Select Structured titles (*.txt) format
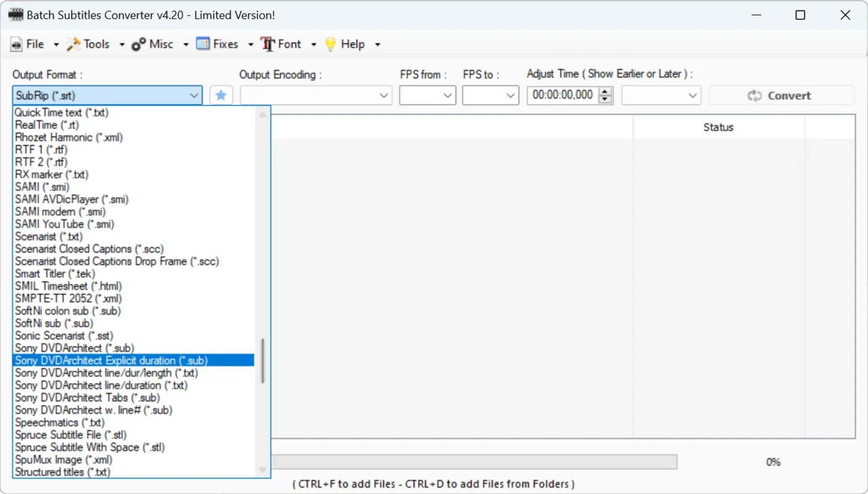The height and width of the screenshot is (494, 868). point(133,472)
